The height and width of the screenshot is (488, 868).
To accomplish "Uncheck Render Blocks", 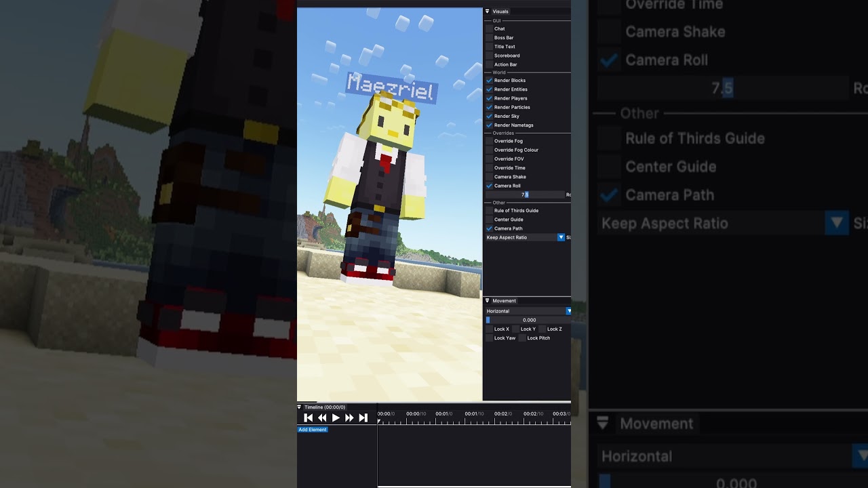I will 489,81.
